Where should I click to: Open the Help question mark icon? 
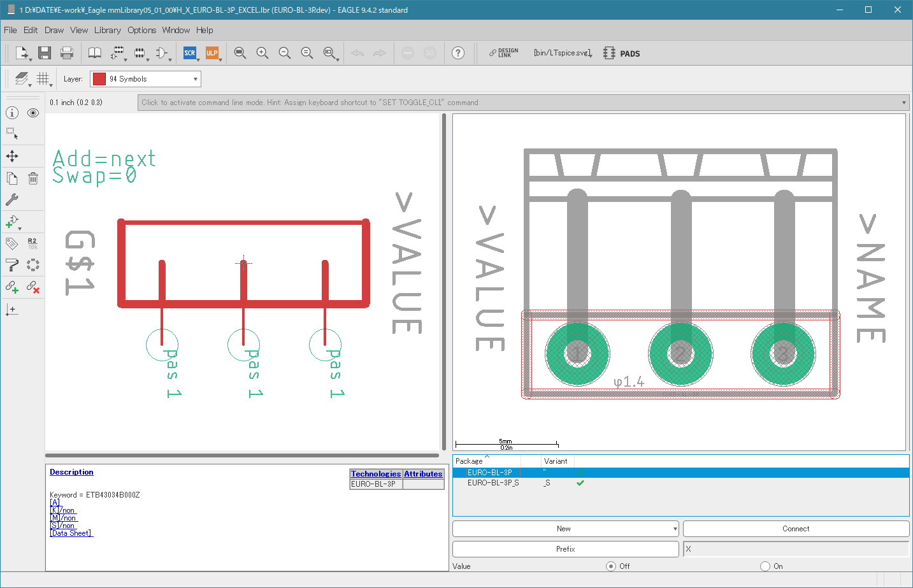tap(458, 53)
